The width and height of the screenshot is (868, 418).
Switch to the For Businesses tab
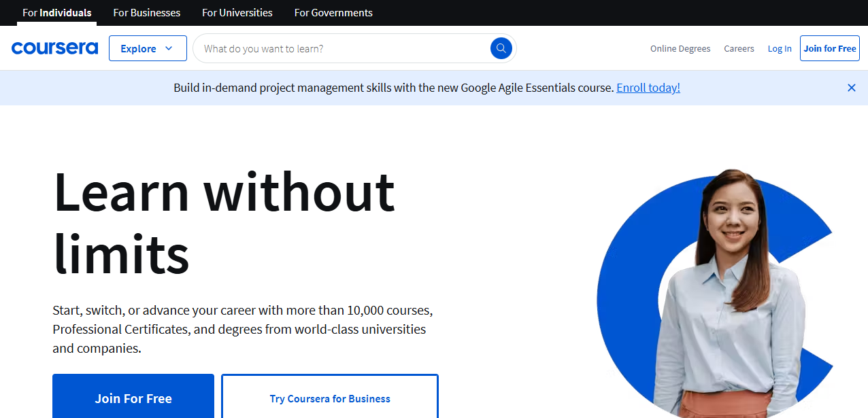click(146, 12)
